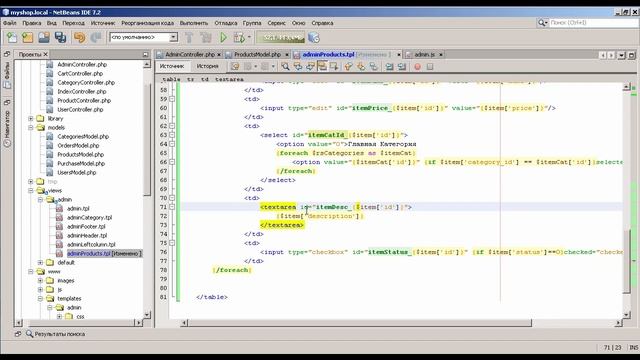
Task: Click the Shift Line Right icon
Action: [x=402, y=66]
